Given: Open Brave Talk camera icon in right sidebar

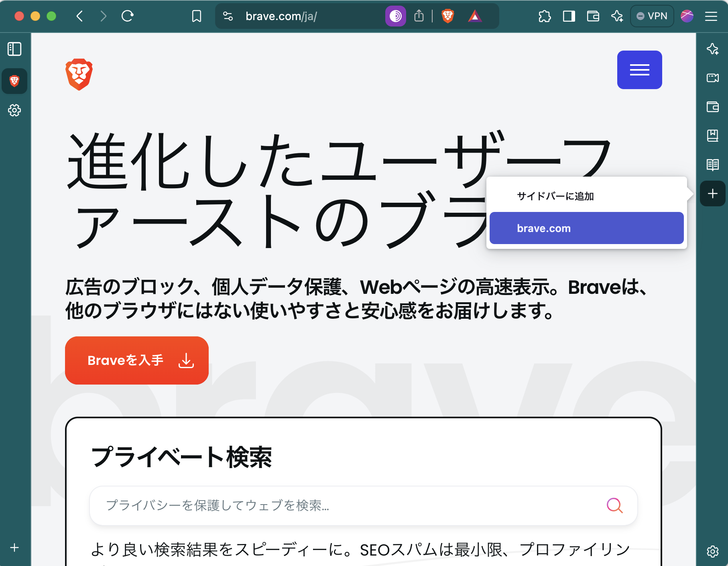Looking at the screenshot, I should 713,78.
